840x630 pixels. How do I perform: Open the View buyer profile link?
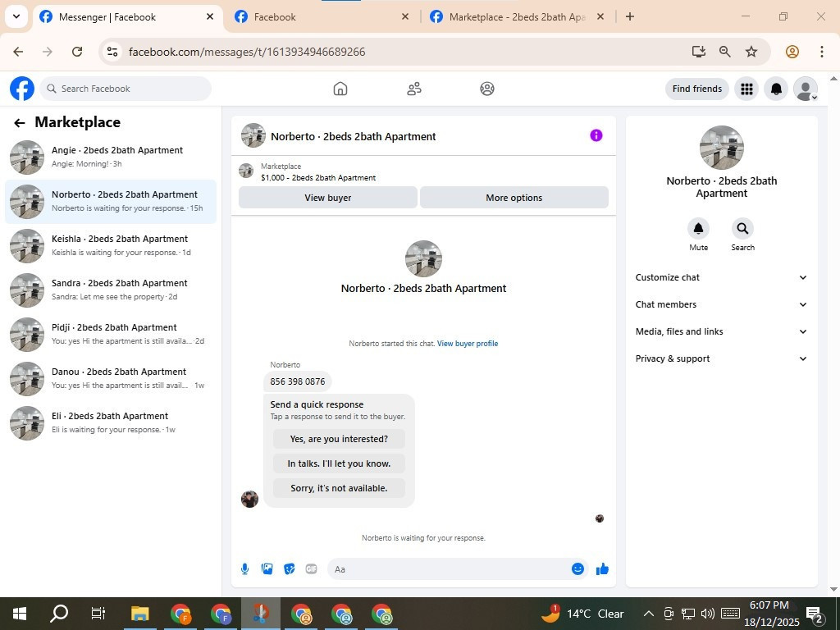tap(468, 344)
